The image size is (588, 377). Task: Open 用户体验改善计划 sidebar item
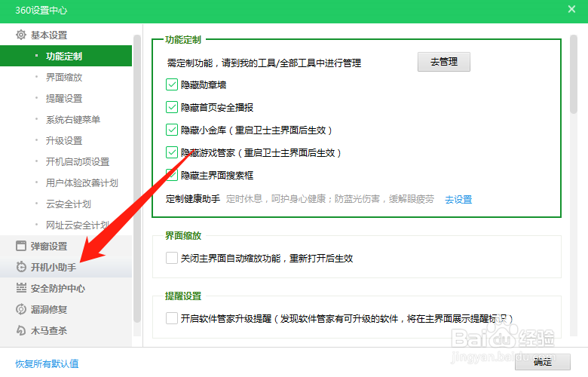[82, 182]
